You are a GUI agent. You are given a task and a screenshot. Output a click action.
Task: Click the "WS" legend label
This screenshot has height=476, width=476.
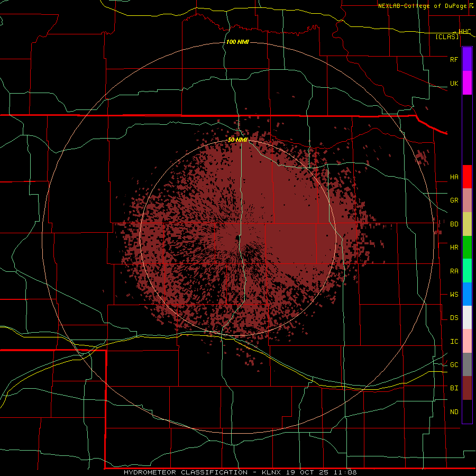pyautogui.click(x=454, y=295)
